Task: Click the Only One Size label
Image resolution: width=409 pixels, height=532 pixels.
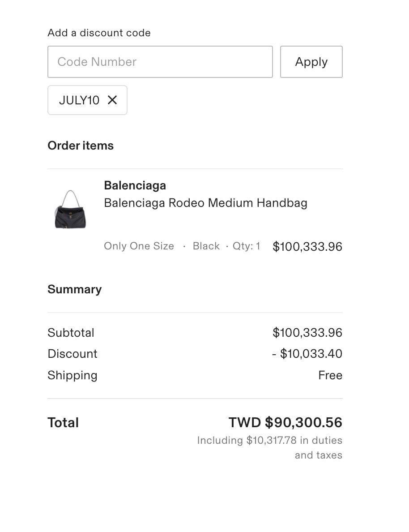Action: [139, 246]
